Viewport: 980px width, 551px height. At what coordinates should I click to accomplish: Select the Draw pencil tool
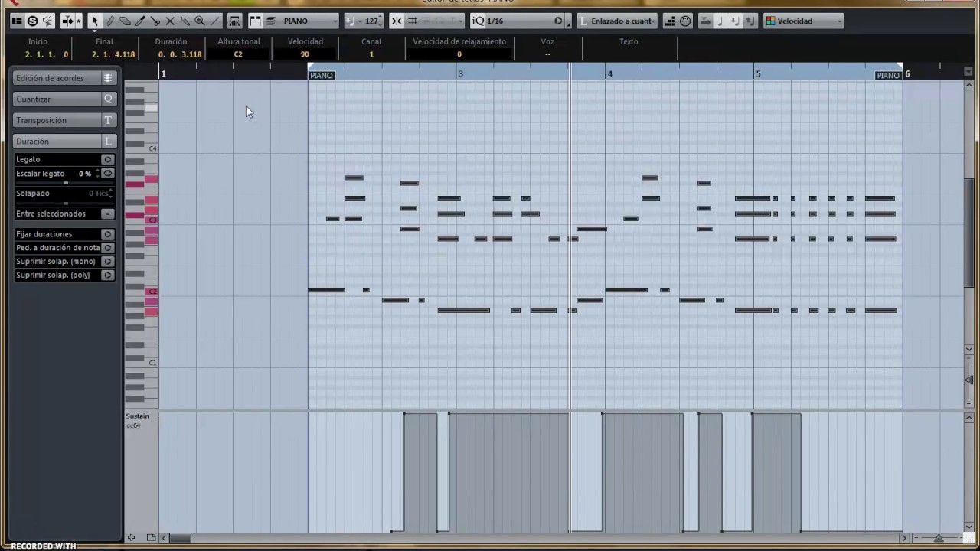point(110,21)
